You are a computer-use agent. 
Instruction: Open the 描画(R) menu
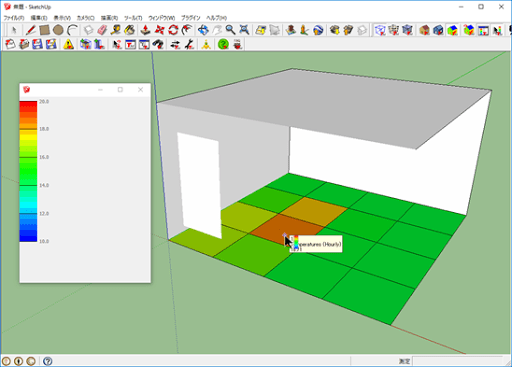[109, 18]
